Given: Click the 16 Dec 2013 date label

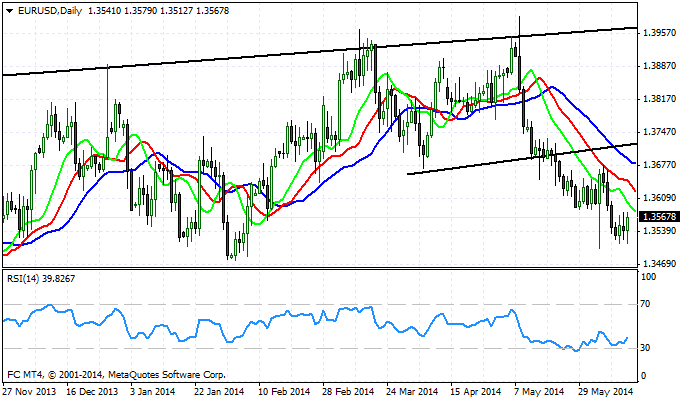Looking at the screenshot, I should coord(92,391).
